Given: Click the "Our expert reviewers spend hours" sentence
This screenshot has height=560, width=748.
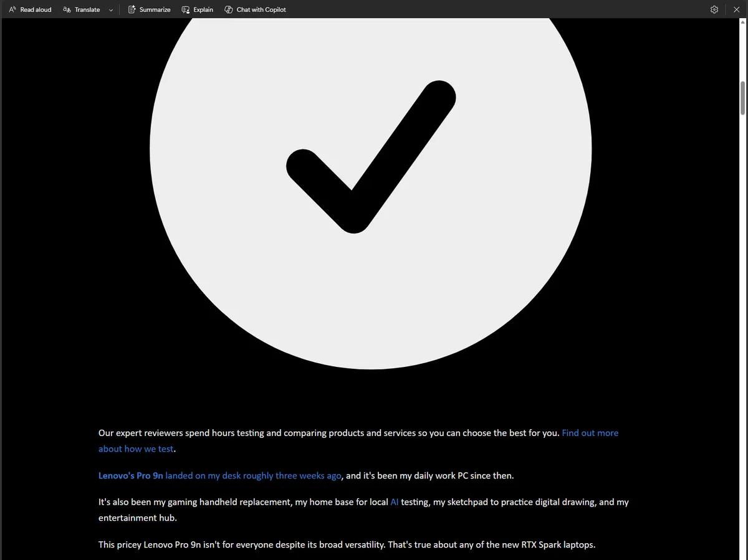Looking at the screenshot, I should [329, 433].
